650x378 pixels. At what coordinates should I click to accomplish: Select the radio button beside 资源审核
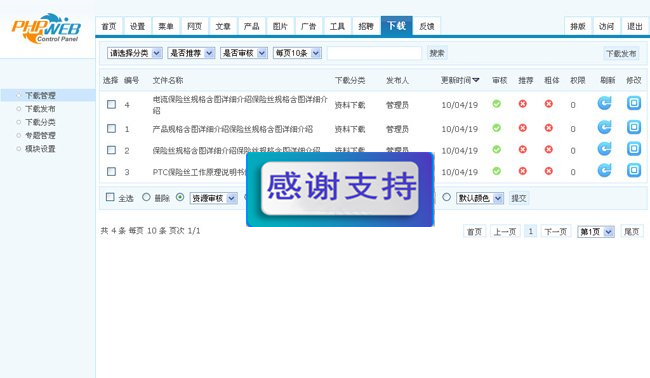(180, 197)
